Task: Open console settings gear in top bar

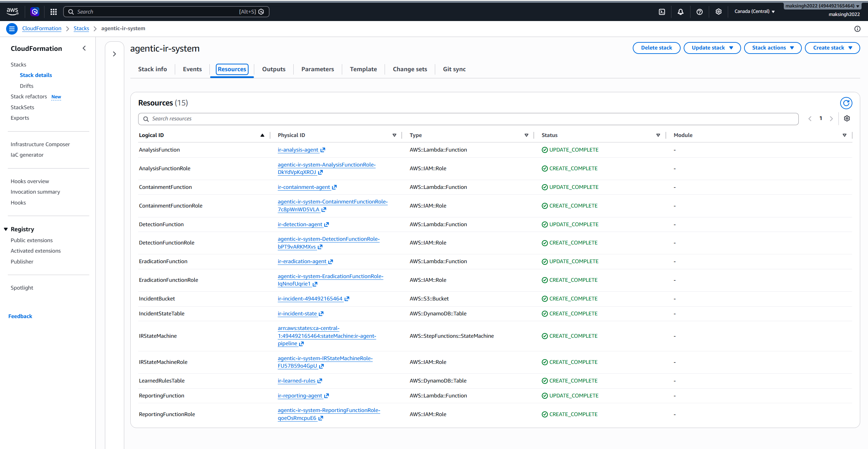Action: point(718,12)
